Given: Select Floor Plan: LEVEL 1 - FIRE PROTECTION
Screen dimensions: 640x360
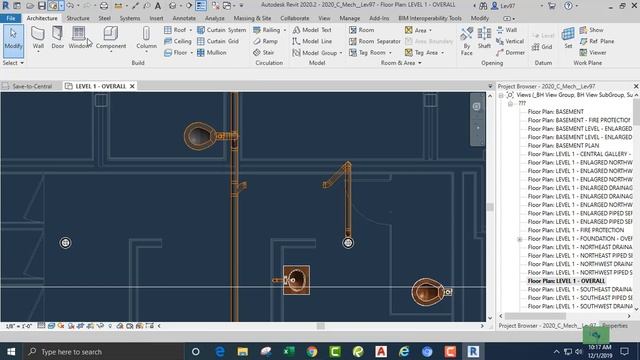Looking at the screenshot, I should pos(576,230).
